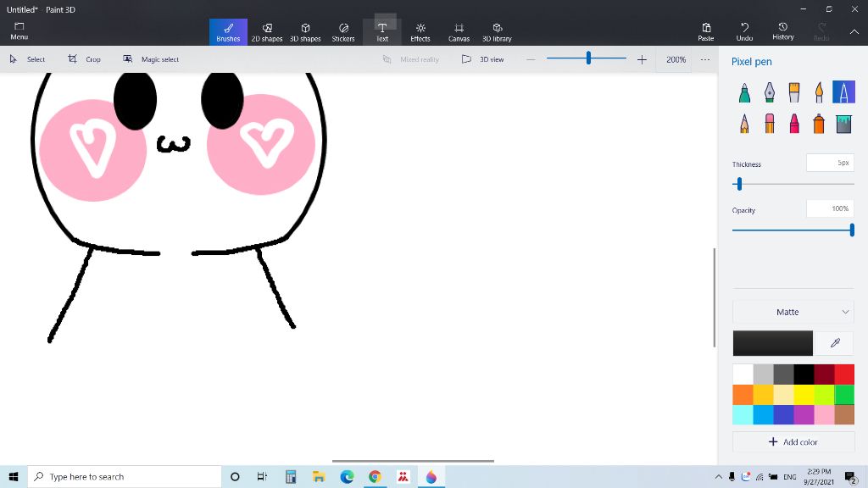Viewport: 868px width, 488px height.
Task: Select the Watercolor brush
Action: [x=819, y=92]
